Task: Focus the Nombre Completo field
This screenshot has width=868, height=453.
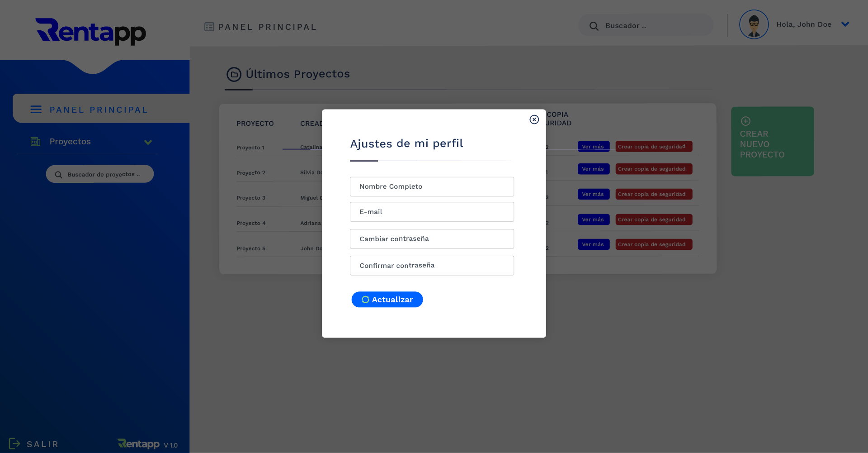Action: [431, 186]
